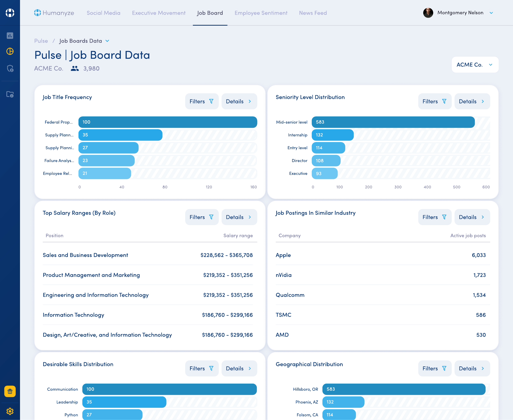Click the Phoenix, AZ bar showing 132
513x420 pixels.
click(343, 402)
